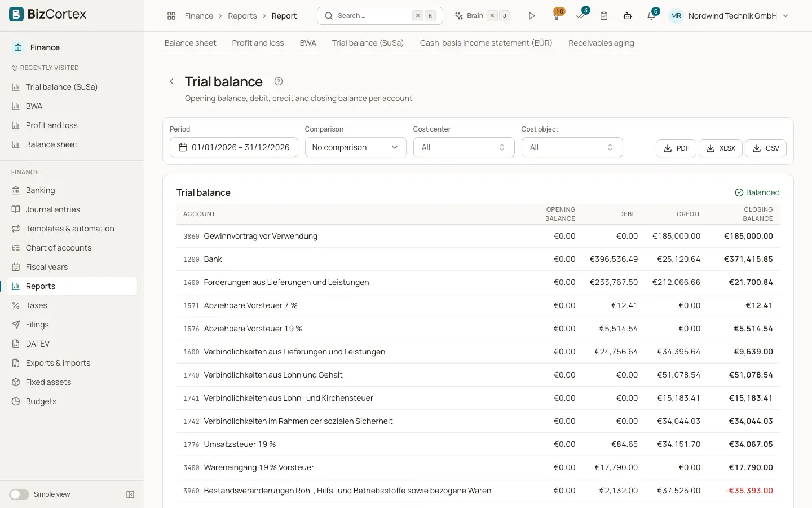Viewport: 812px width, 508px height.
Task: Expand the Cost object selector
Action: pos(572,147)
